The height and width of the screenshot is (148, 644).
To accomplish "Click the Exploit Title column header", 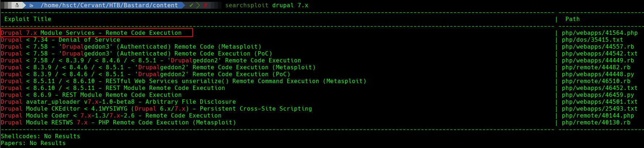I will coord(28,19).
